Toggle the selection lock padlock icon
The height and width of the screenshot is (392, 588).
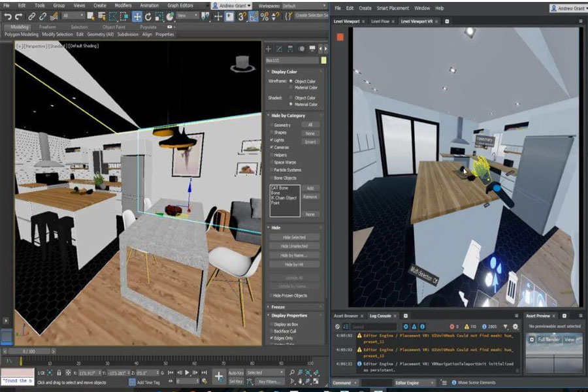59,373
